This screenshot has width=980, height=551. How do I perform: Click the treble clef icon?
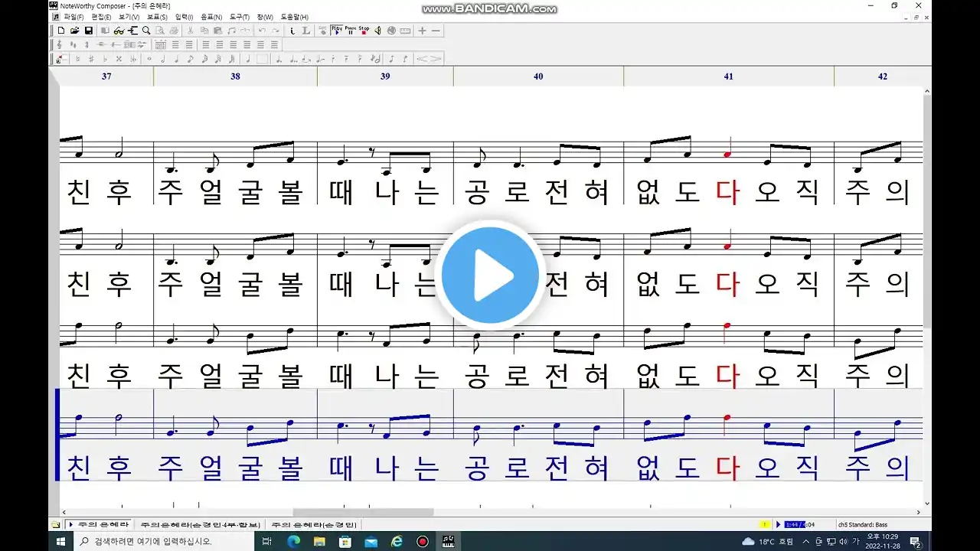point(60,44)
